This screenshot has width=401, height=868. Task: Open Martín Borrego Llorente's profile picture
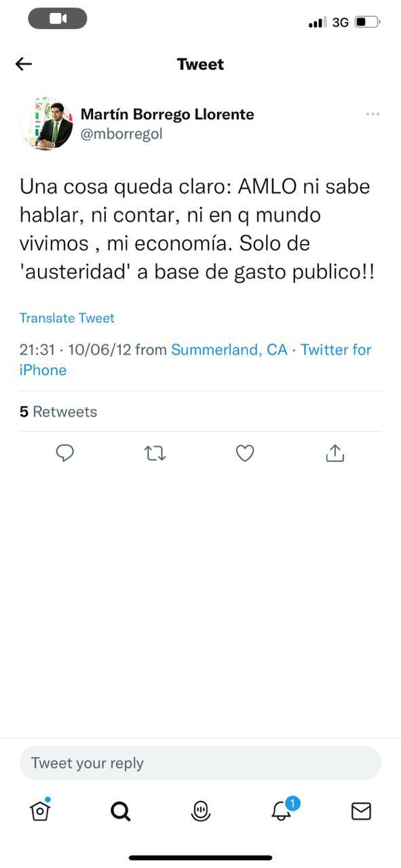click(46, 123)
